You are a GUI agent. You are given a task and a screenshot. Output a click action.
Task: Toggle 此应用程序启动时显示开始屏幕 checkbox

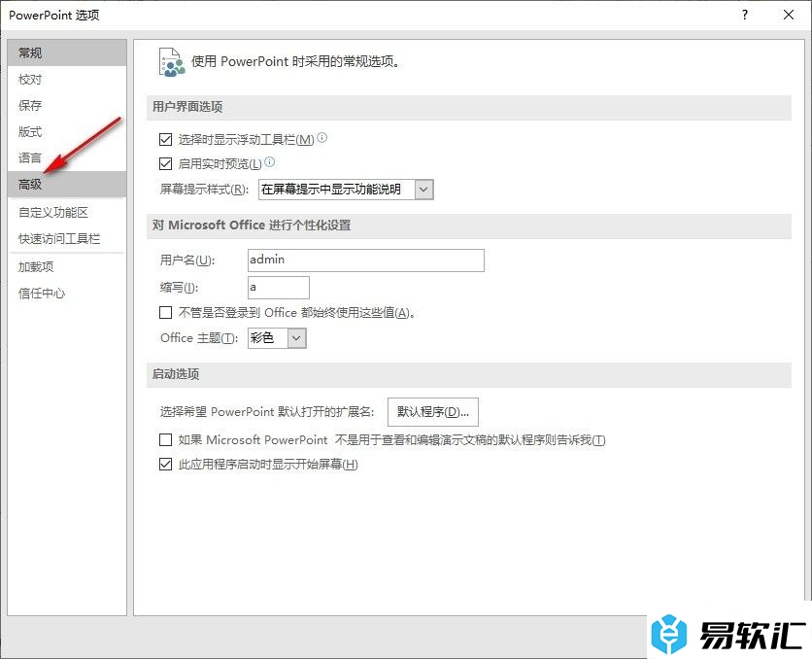[x=166, y=465]
